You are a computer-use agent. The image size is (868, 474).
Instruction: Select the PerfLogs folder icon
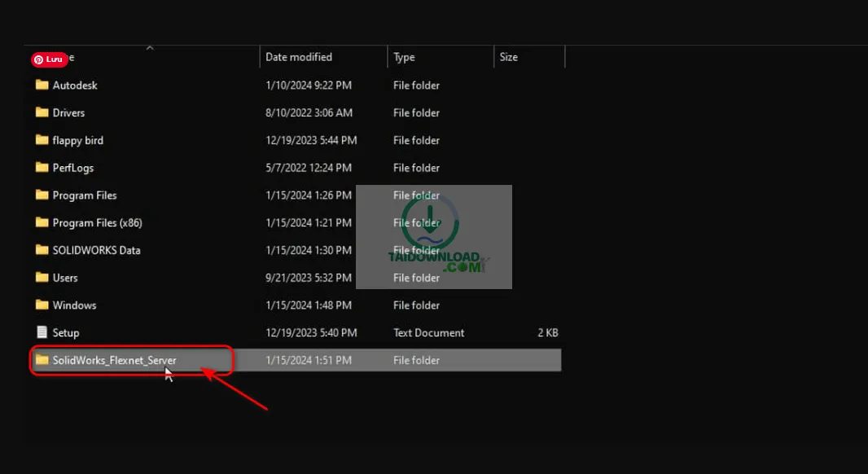click(x=42, y=168)
